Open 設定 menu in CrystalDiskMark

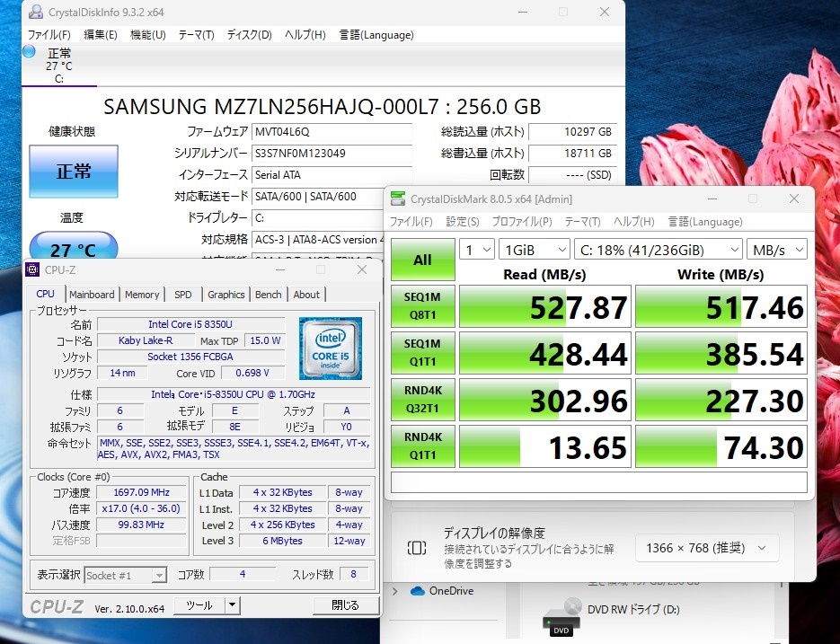(x=463, y=221)
